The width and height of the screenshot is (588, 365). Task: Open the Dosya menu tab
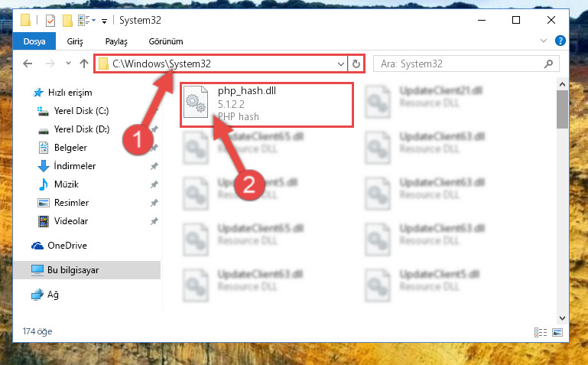[34, 41]
